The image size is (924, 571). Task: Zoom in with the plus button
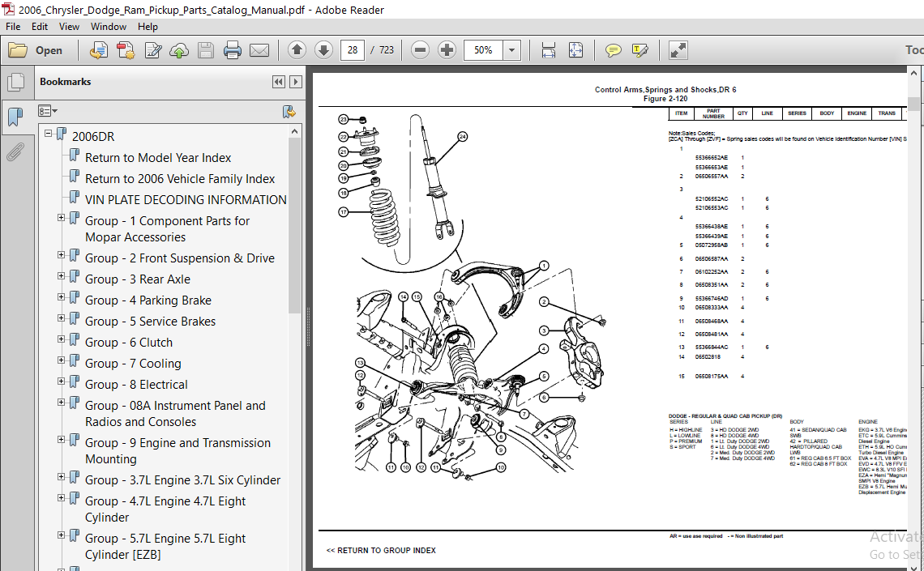pos(447,50)
